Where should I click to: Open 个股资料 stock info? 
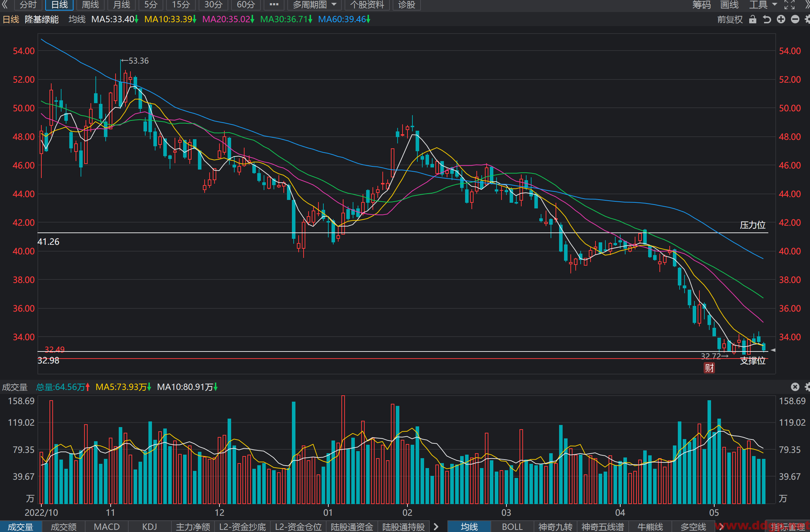point(367,5)
